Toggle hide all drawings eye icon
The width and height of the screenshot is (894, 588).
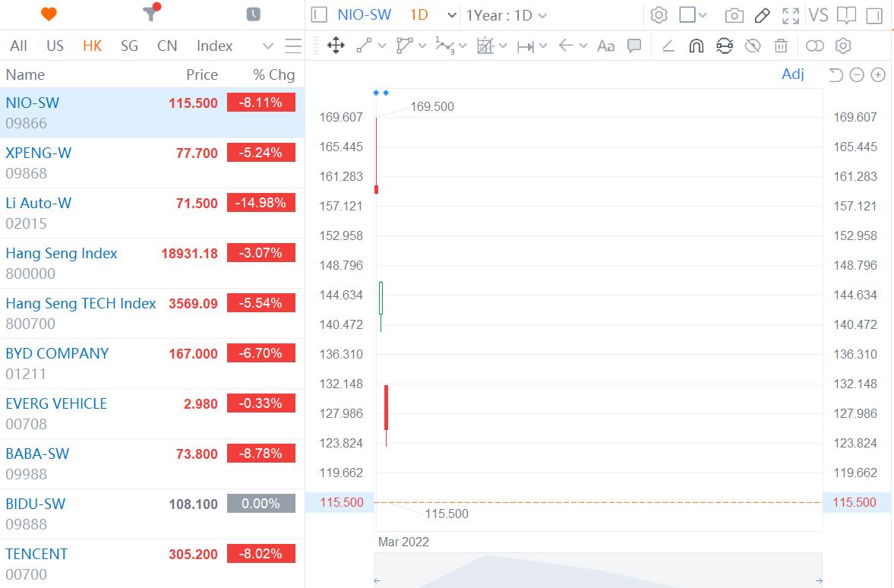tap(753, 46)
